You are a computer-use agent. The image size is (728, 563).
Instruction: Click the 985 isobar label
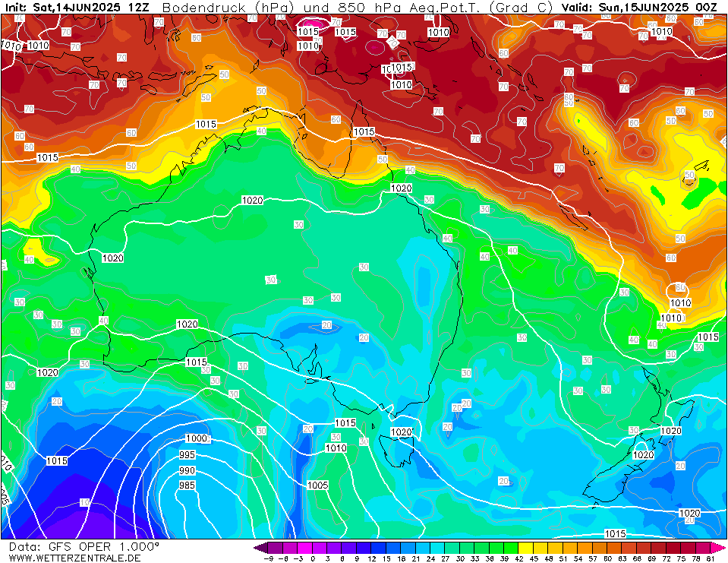click(x=187, y=486)
